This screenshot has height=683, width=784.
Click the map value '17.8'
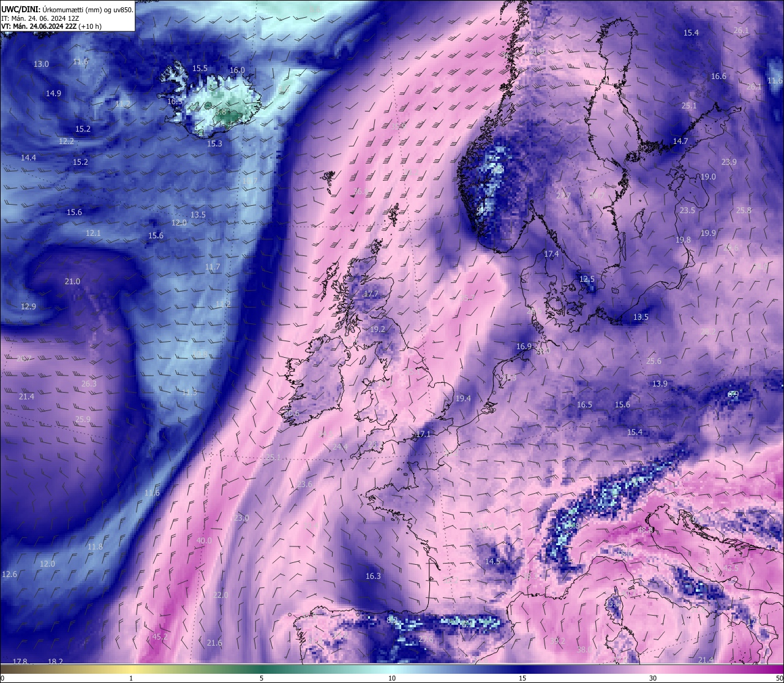coord(20,661)
